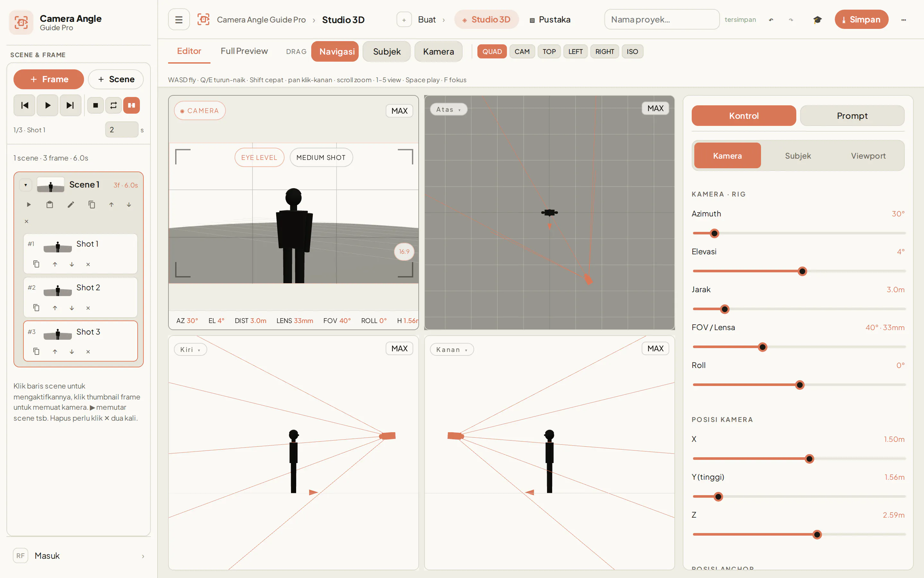Image resolution: width=924 pixels, height=578 pixels.
Task: Switch to the Prompt panel tab
Action: (x=852, y=116)
